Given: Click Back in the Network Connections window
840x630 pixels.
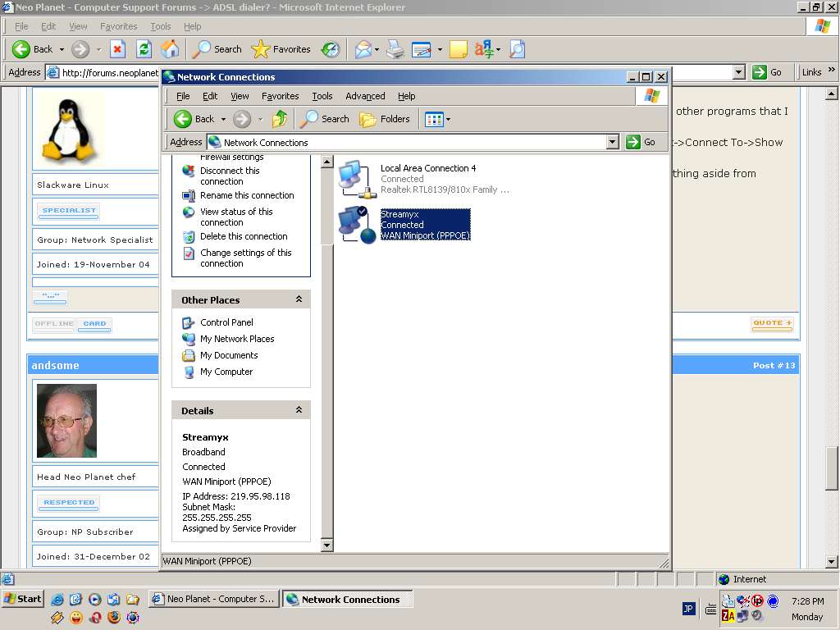Looking at the screenshot, I should click(194, 119).
